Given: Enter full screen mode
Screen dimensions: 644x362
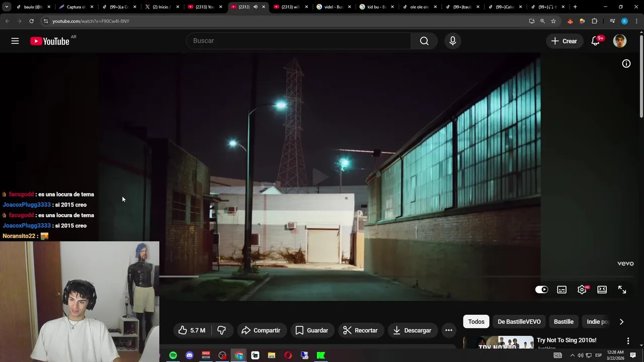Looking at the screenshot, I should click(x=622, y=290).
